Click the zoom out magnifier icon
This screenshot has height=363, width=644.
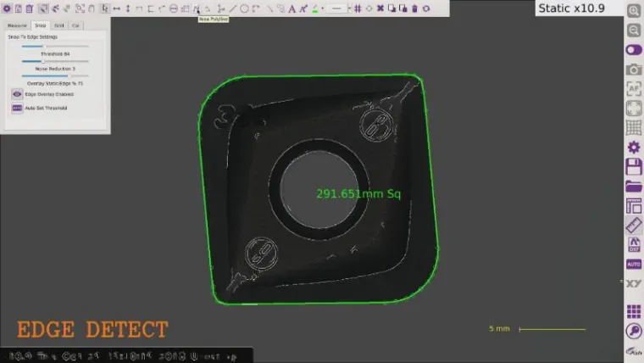click(633, 31)
